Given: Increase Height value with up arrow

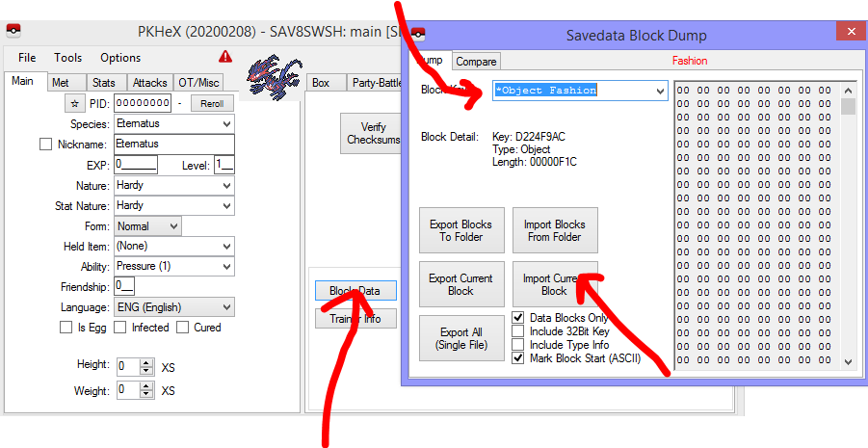Looking at the screenshot, I should 146,362.
